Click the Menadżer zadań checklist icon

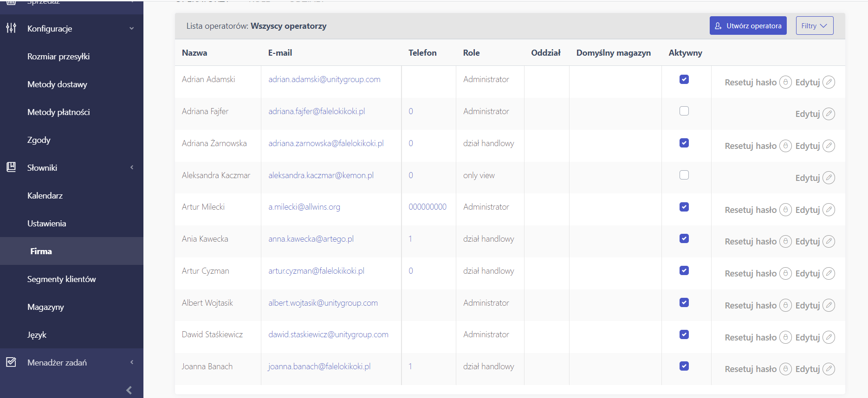[x=11, y=362]
